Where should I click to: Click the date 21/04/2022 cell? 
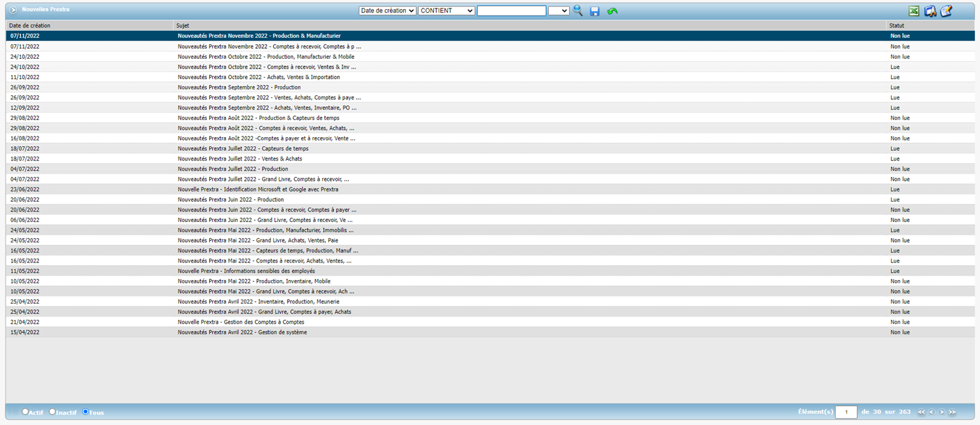(25, 322)
